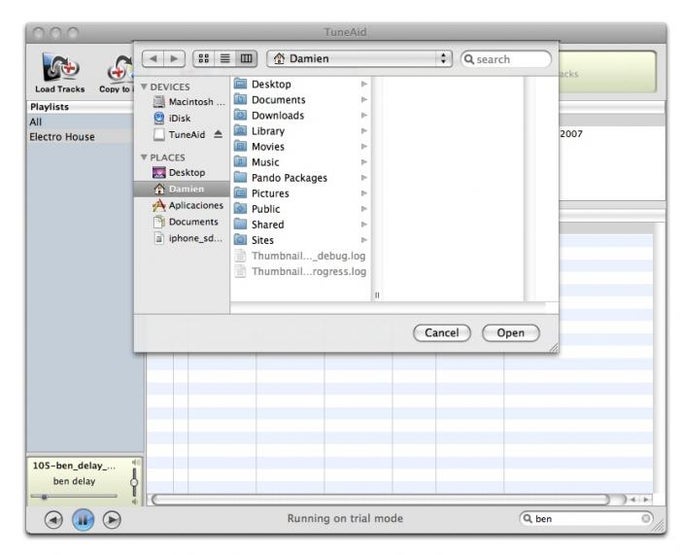Image resolution: width=680 pixels, height=555 pixels.
Task: Select the Downloads folder
Action: pos(301,115)
